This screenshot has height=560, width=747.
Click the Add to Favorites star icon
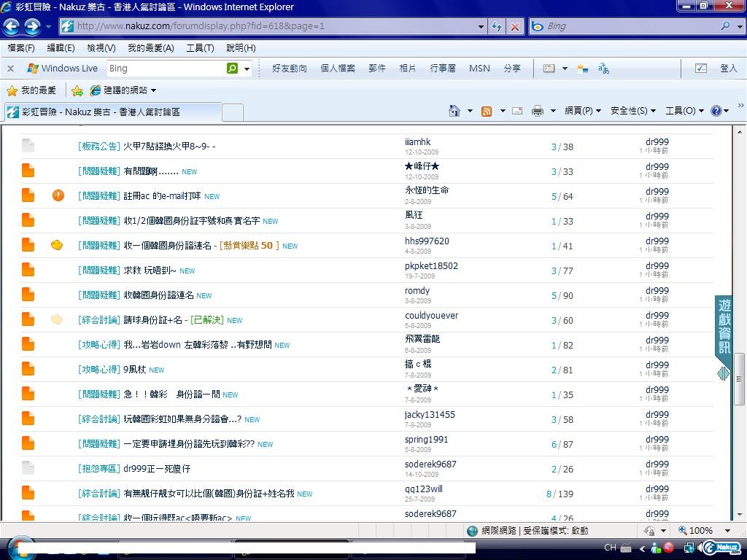(x=77, y=90)
